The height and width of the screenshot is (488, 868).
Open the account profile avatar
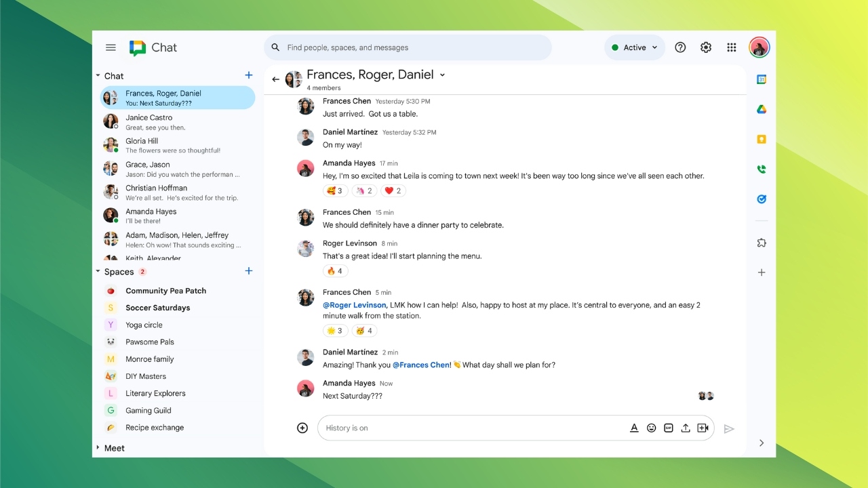click(x=759, y=47)
